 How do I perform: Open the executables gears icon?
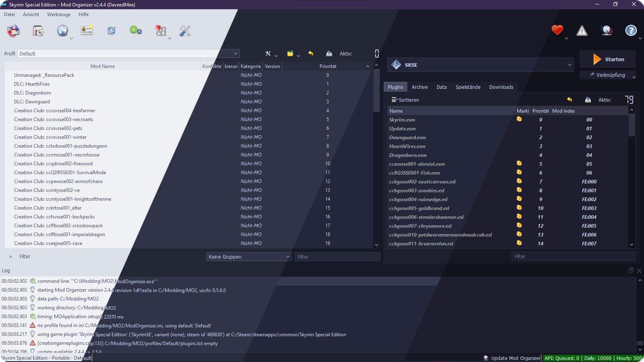point(136,31)
